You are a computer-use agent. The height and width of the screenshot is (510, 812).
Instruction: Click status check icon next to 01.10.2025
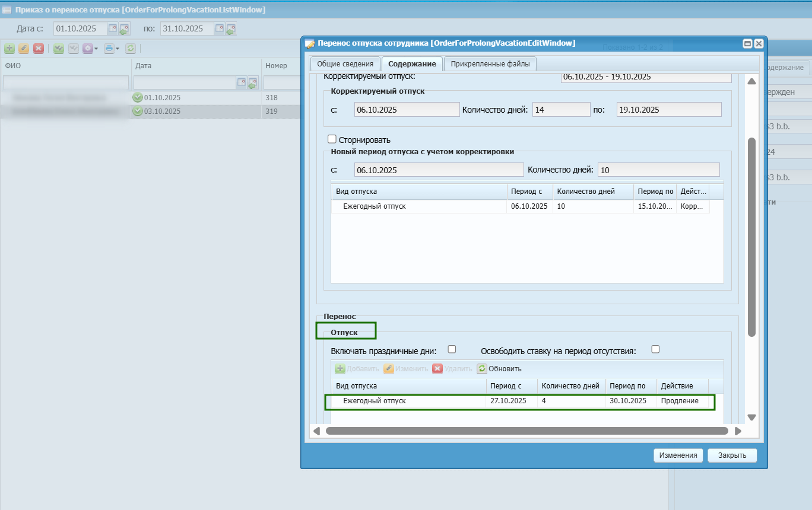click(x=138, y=98)
